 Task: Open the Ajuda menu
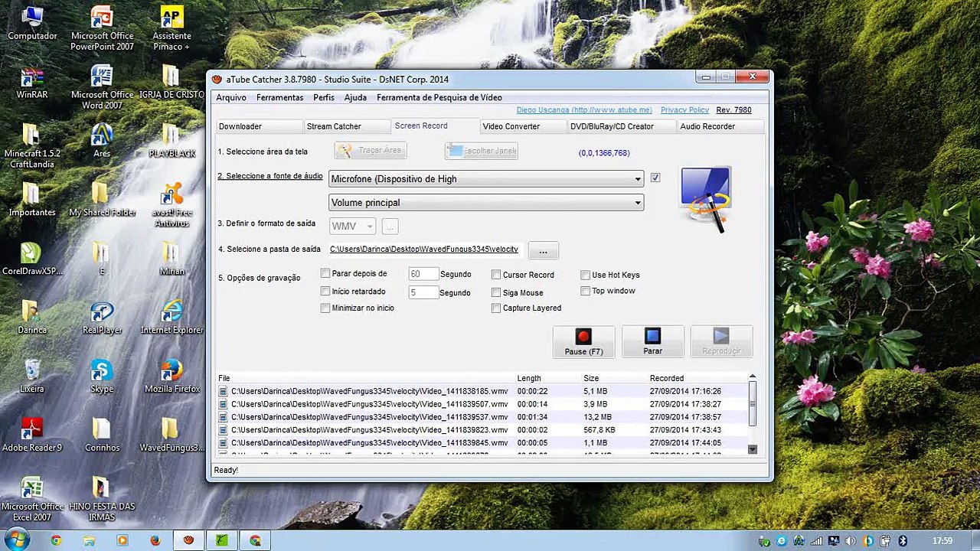[x=355, y=97]
